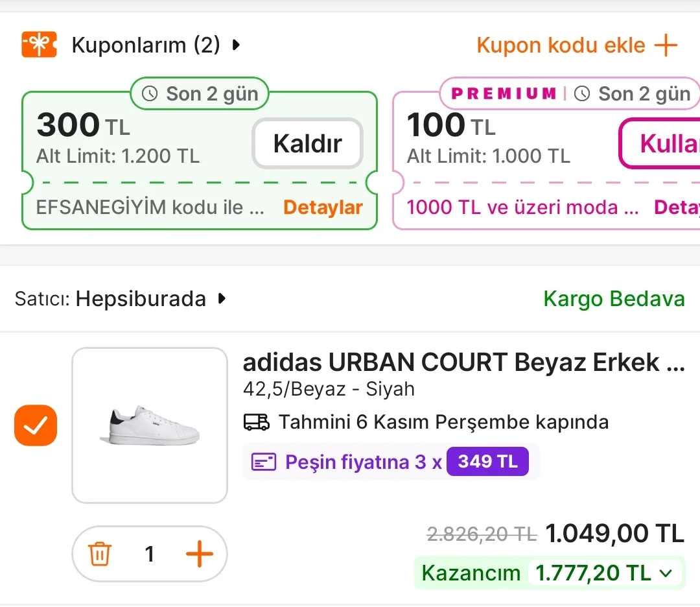The height and width of the screenshot is (607, 700).
Task: Click Kupon kodu ekle link
Action: (x=561, y=45)
